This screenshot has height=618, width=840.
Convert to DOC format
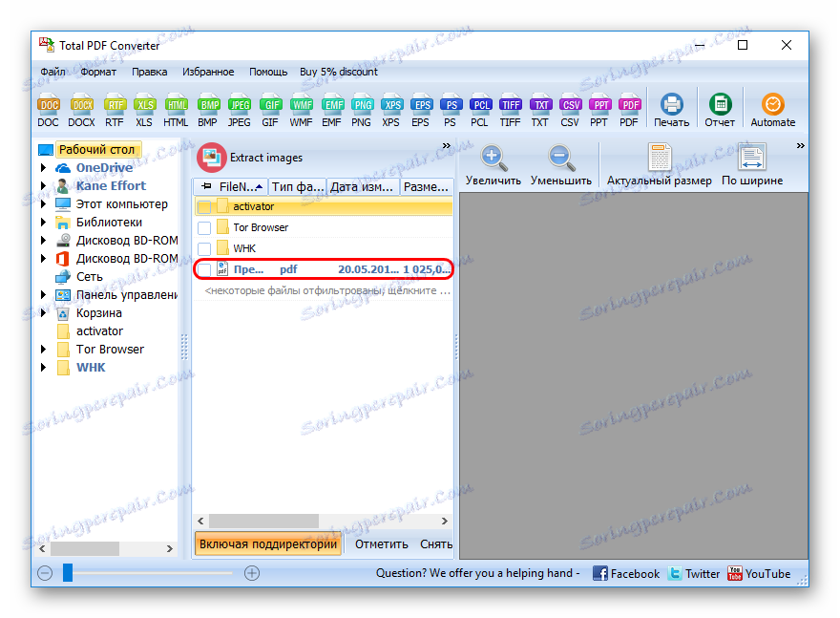(49, 111)
